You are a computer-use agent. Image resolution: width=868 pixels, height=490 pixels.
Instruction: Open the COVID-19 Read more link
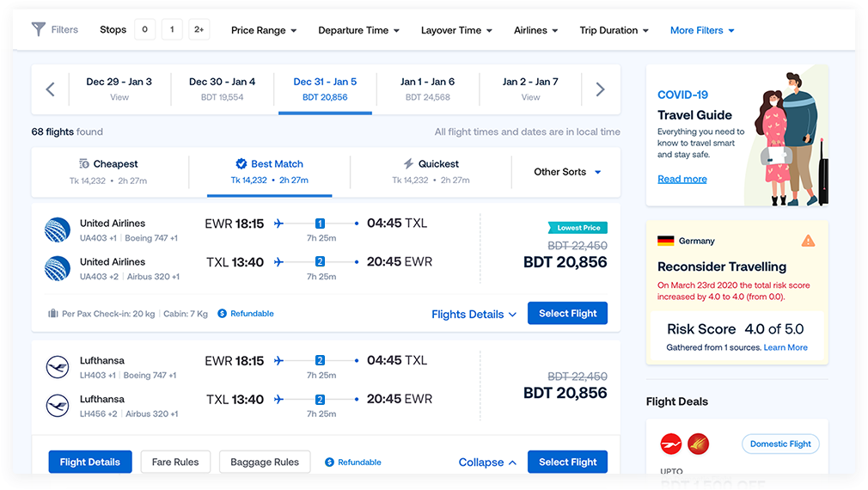pos(682,179)
